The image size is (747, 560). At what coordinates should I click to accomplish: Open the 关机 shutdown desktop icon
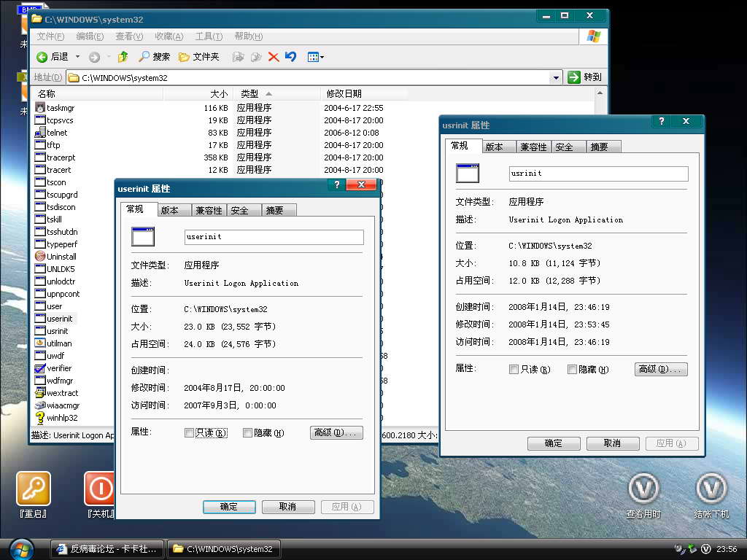click(99, 489)
